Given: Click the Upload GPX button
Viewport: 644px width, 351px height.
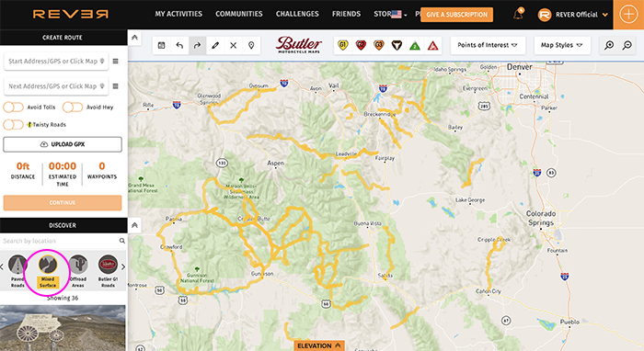Looking at the screenshot, I should pyautogui.click(x=63, y=144).
